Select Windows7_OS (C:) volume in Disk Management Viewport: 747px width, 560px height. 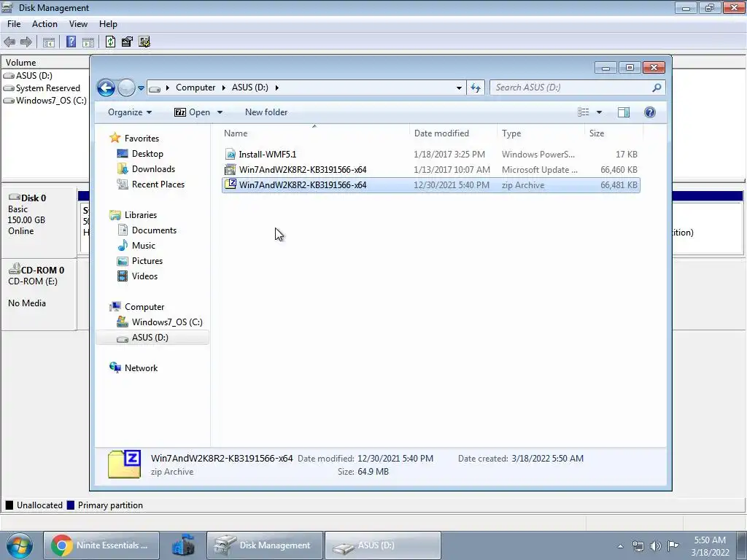pos(51,101)
